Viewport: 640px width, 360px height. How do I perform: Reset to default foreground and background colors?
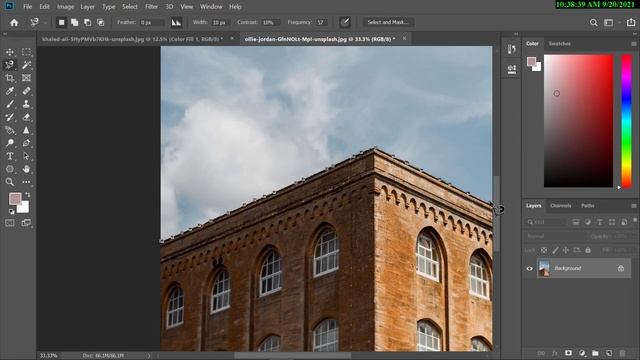click(11, 211)
